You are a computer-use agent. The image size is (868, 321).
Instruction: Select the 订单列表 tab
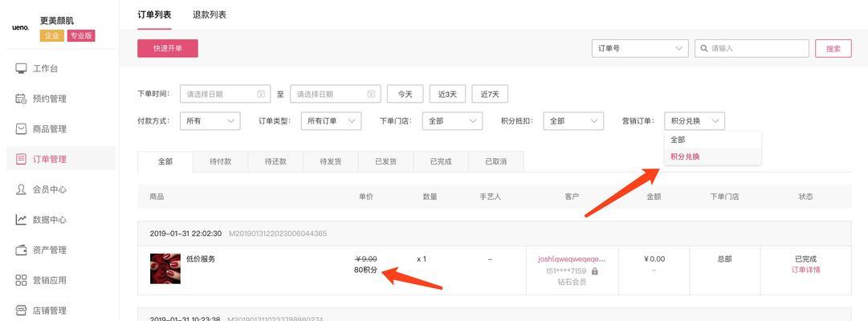point(154,15)
